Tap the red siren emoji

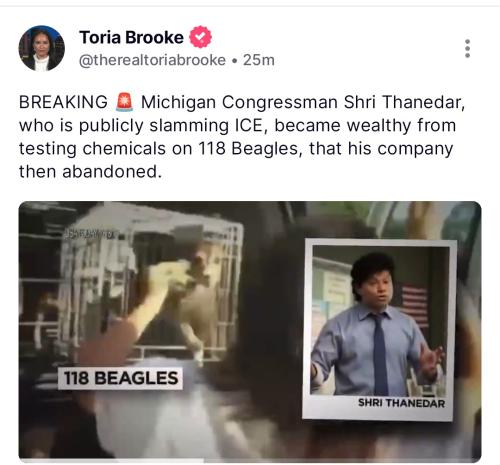pos(124,102)
